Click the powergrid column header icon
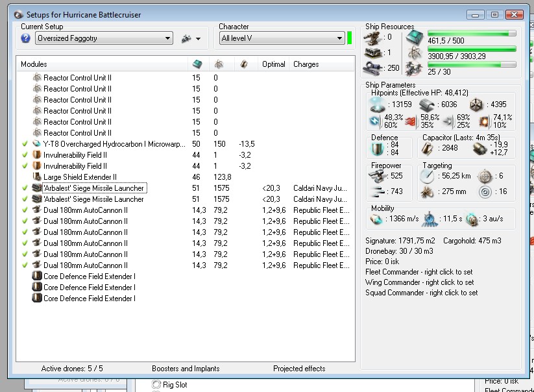Image resolution: width=534 pixels, height=392 pixels. coord(219,64)
